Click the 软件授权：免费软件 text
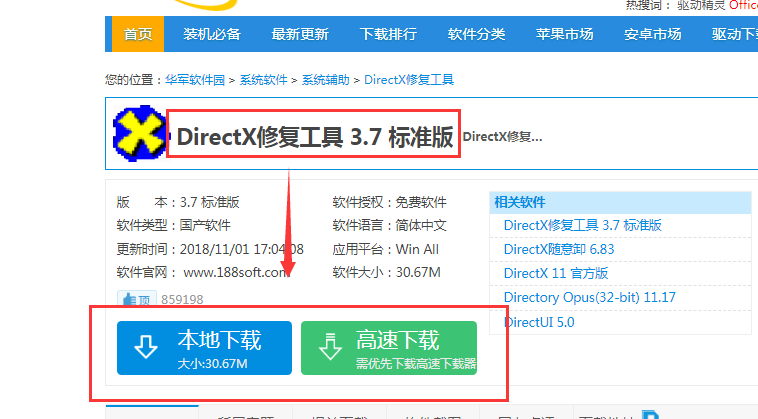This screenshot has width=758, height=419. point(390,202)
